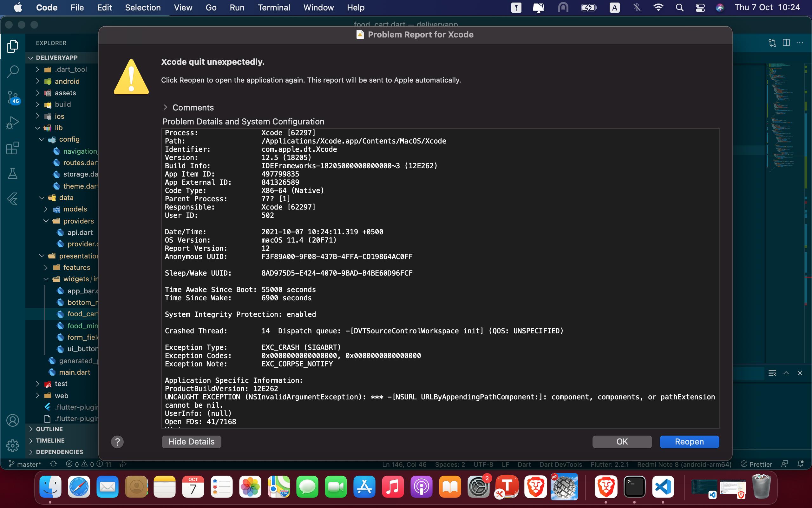Open the Accounts icon in activity bar
Viewport: 812px width, 508px height.
(12, 421)
